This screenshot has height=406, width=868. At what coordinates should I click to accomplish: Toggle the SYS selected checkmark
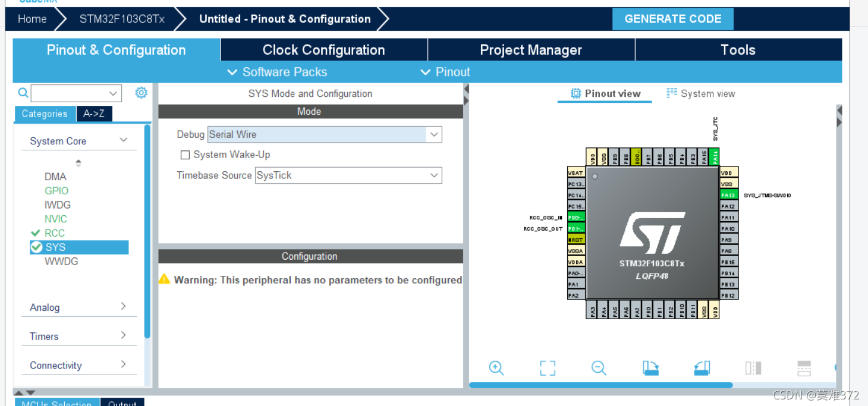click(36, 247)
